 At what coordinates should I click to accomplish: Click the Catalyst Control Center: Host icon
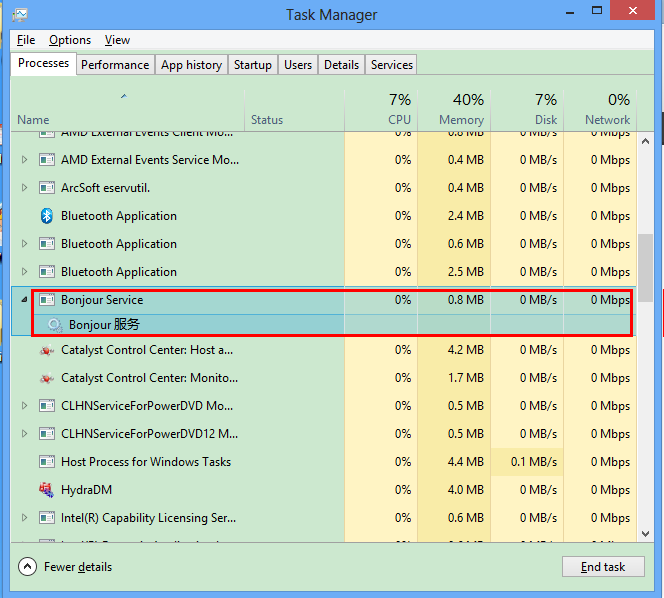coord(46,350)
